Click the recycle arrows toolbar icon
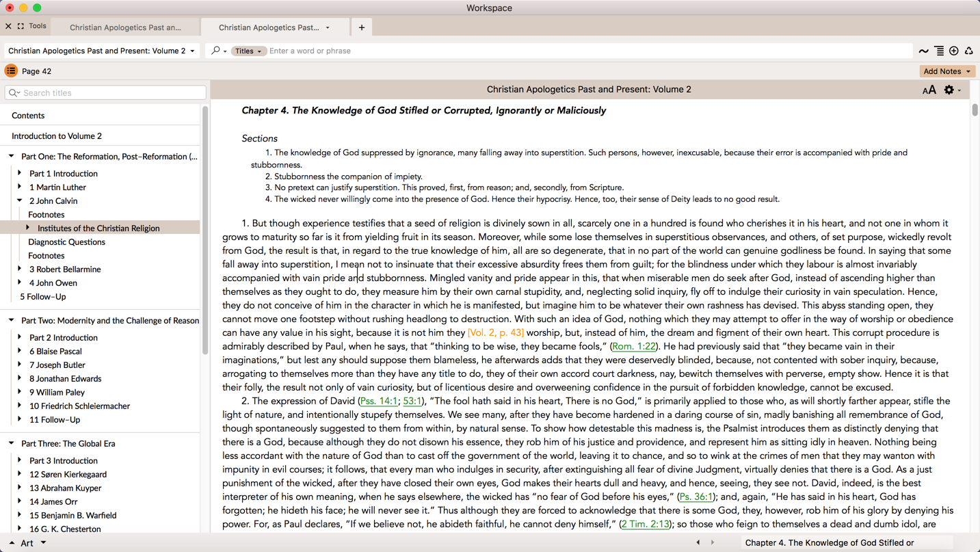 click(x=969, y=51)
